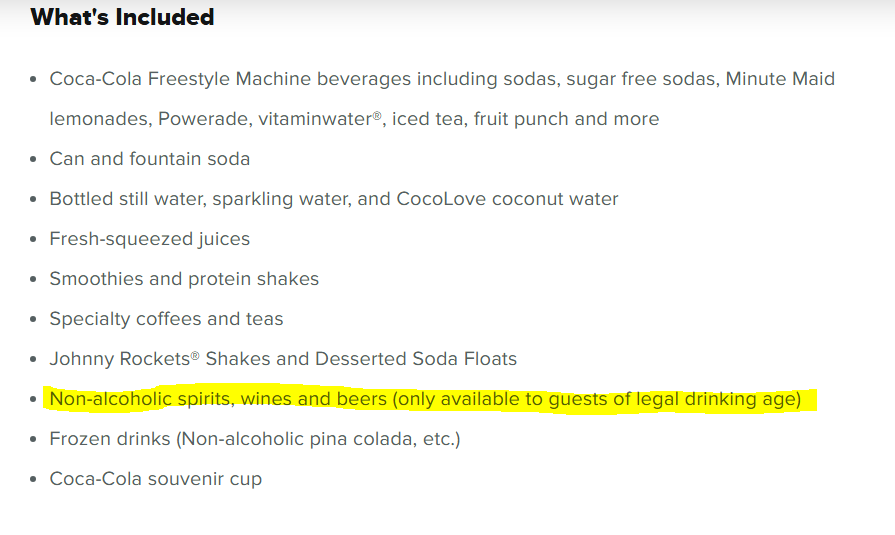Click the words "CocoLove coconut water"
The width and height of the screenshot is (895, 535).
tap(507, 199)
